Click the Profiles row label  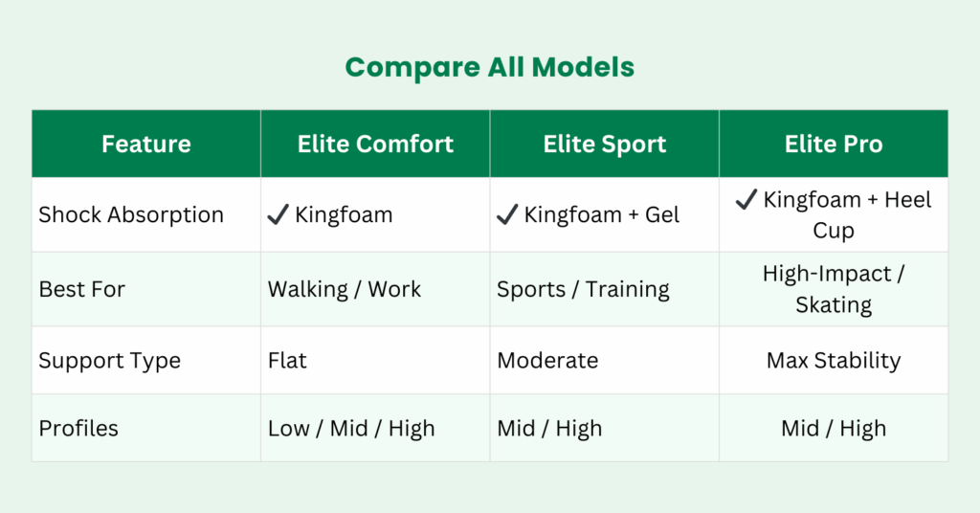(78, 428)
